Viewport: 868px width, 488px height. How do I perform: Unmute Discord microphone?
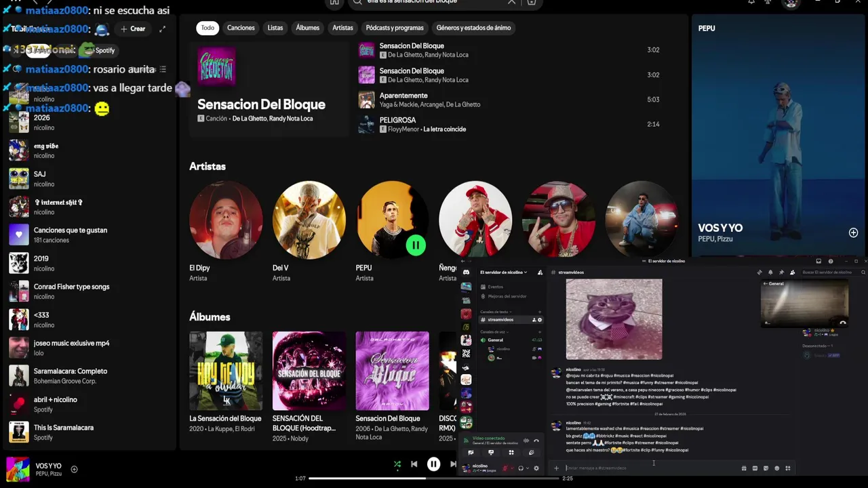tap(505, 468)
